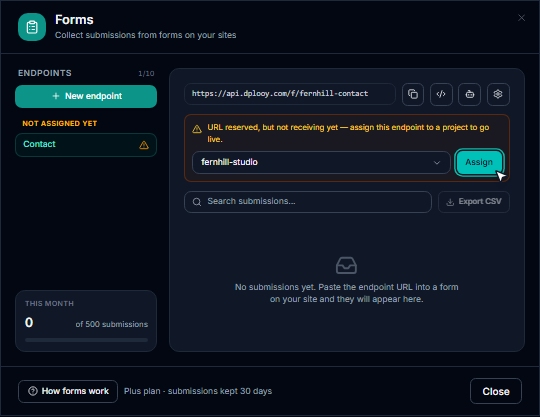This screenshot has width=540, height=417.
Task: Export submissions as CSV
Action: click(x=474, y=202)
